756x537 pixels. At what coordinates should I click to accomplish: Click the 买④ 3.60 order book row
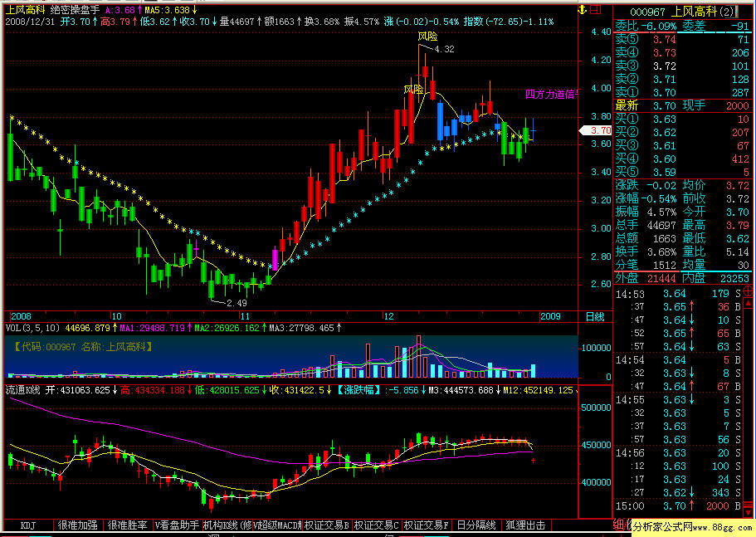[x=682, y=159]
